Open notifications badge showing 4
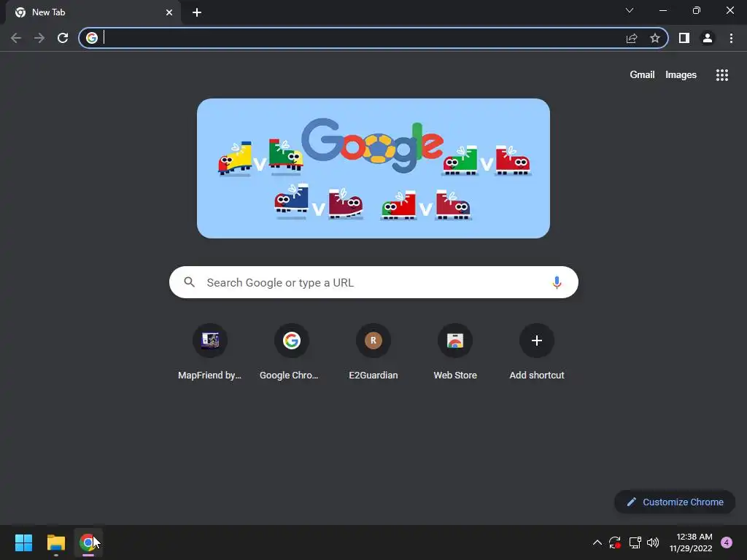This screenshot has width=747, height=560. (727, 542)
